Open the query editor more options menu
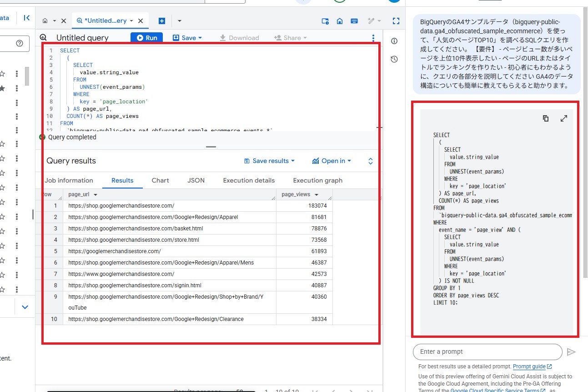This screenshot has width=588, height=392. (x=373, y=38)
